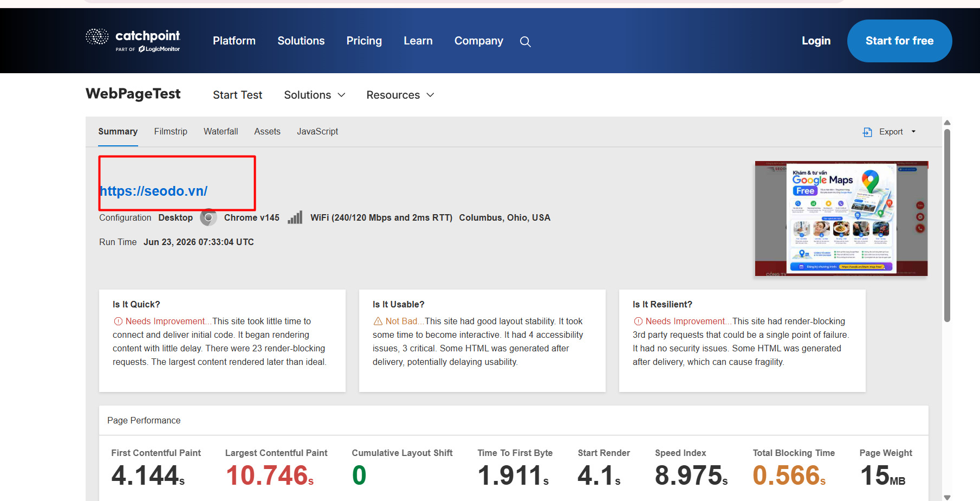Click the Catchpoint logo
980x501 pixels.
tap(133, 41)
